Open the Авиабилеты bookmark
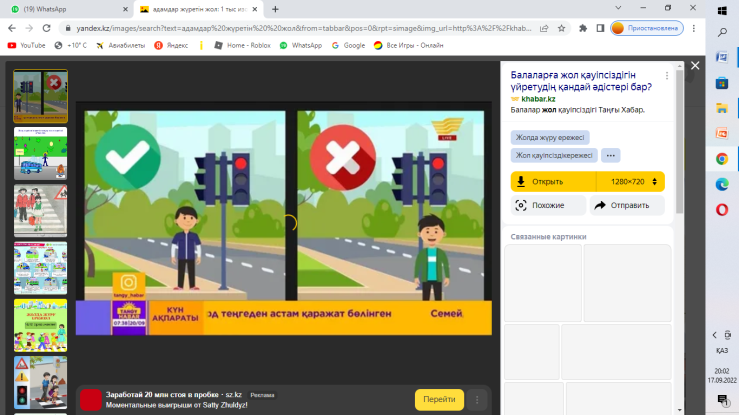Screen dimensions: 739x415 121,45
